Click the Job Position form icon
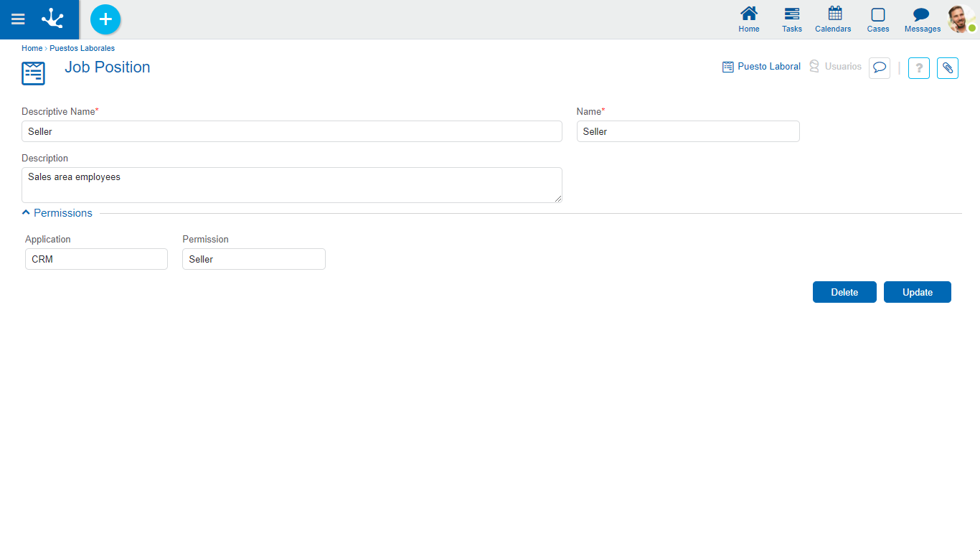Image resolution: width=980 pixels, height=551 pixels. 33,73
